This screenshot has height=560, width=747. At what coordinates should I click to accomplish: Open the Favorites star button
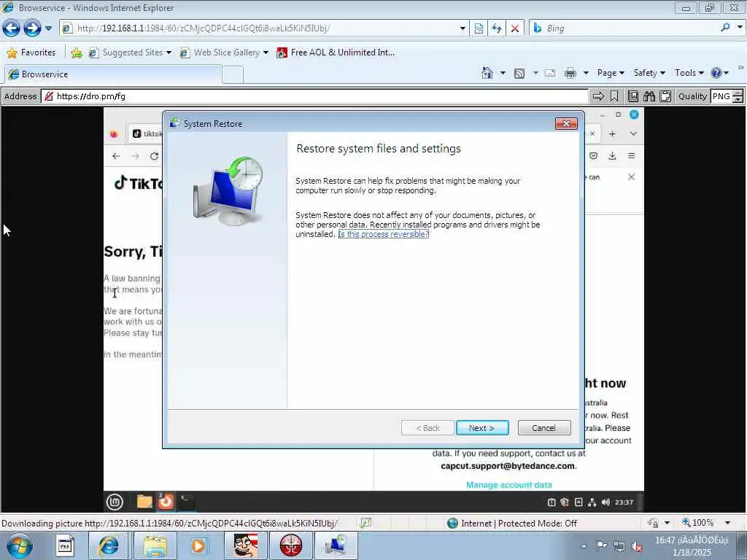click(x=32, y=52)
